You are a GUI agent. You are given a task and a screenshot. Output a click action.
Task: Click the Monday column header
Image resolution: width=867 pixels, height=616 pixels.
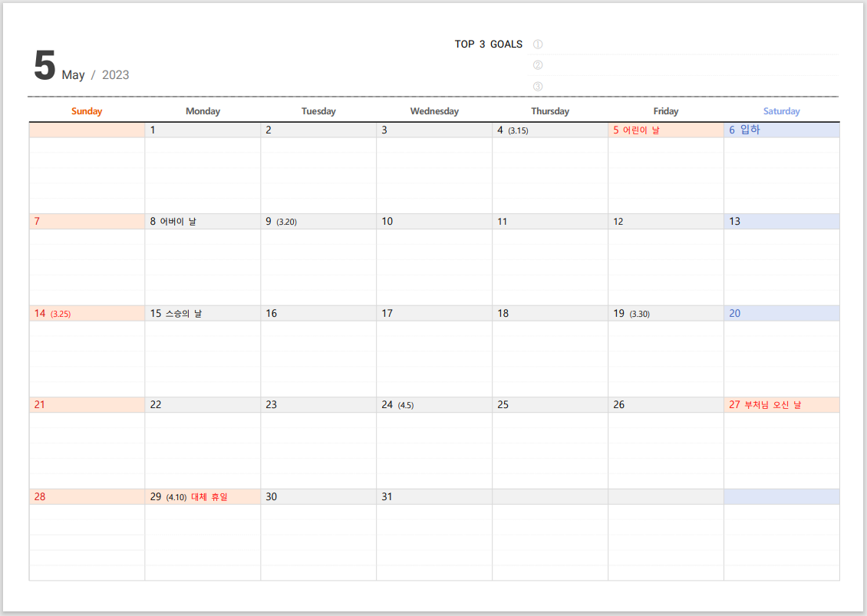tap(203, 111)
